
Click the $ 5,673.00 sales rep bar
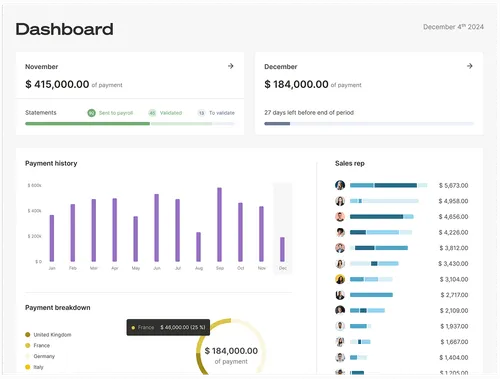coord(388,185)
